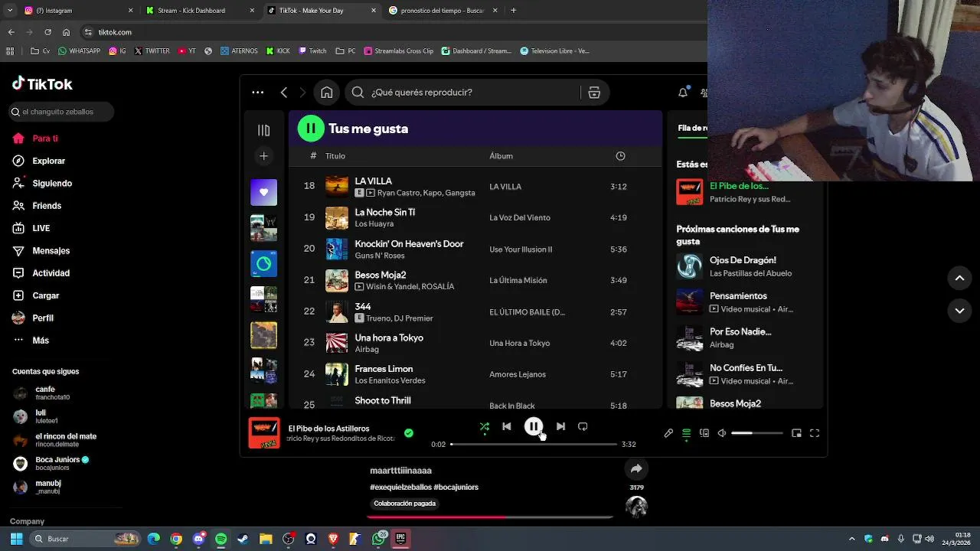Click the green liked-song checkmark
The width and height of the screenshot is (980, 551).
[x=409, y=433]
